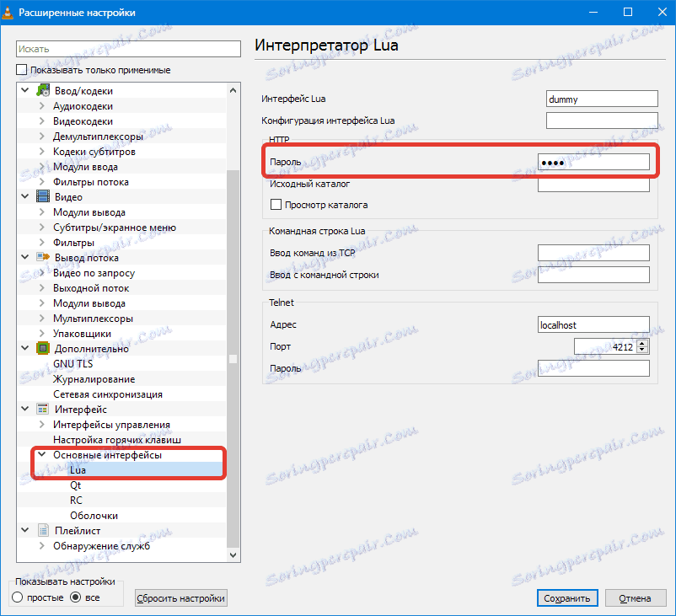Click the Telnet Адрес field
Viewport: 676px width, 616px height.
click(x=593, y=324)
